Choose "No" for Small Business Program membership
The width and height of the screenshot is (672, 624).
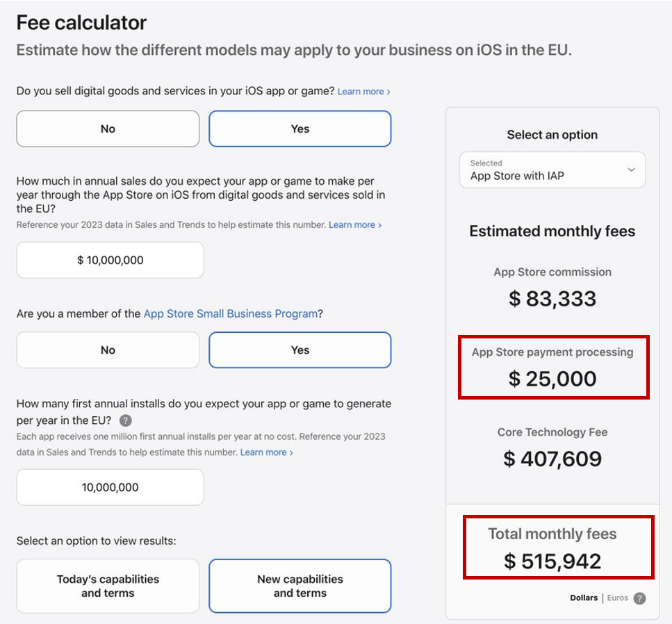pyautogui.click(x=108, y=350)
